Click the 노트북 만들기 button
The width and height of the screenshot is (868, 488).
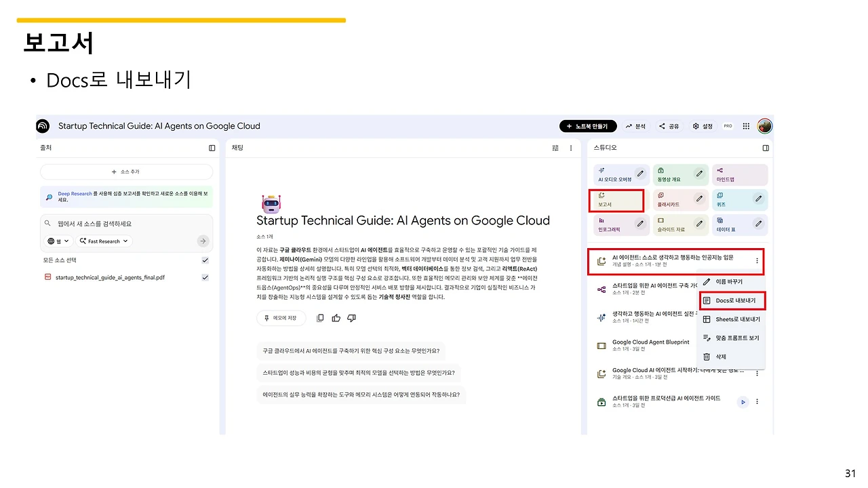pos(588,126)
